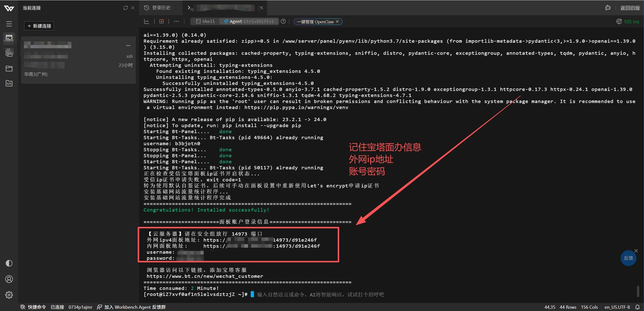Click the 'Time consumed: 2 Minute!' line
The height and width of the screenshot is (311, 644).
pos(181,288)
